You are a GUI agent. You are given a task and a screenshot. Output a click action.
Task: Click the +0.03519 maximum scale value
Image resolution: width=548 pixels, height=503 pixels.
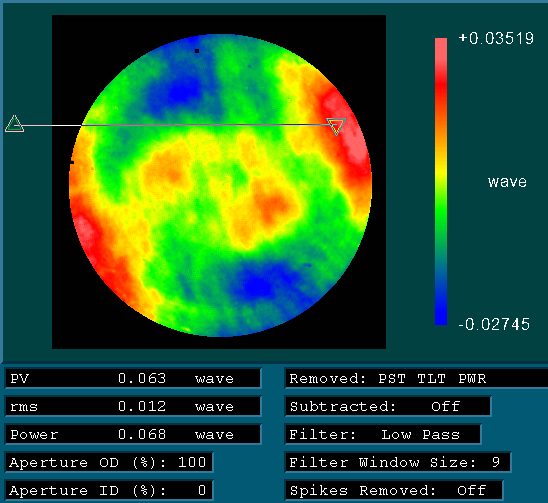coord(496,38)
